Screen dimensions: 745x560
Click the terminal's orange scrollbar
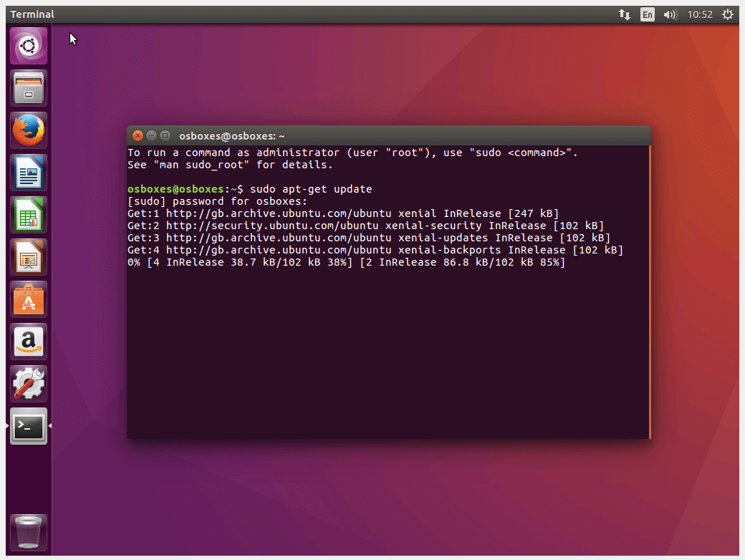point(650,292)
